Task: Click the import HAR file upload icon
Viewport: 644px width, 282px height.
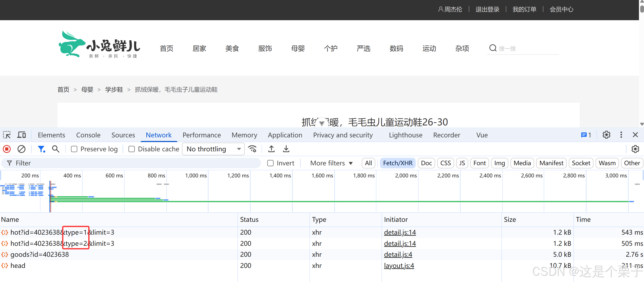Action: 271,149
